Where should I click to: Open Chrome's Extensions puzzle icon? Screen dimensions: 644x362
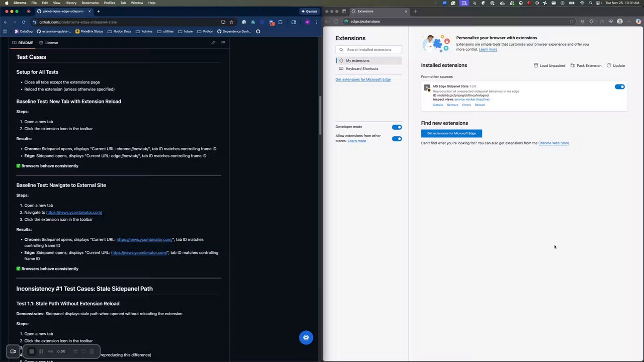click(x=280, y=22)
